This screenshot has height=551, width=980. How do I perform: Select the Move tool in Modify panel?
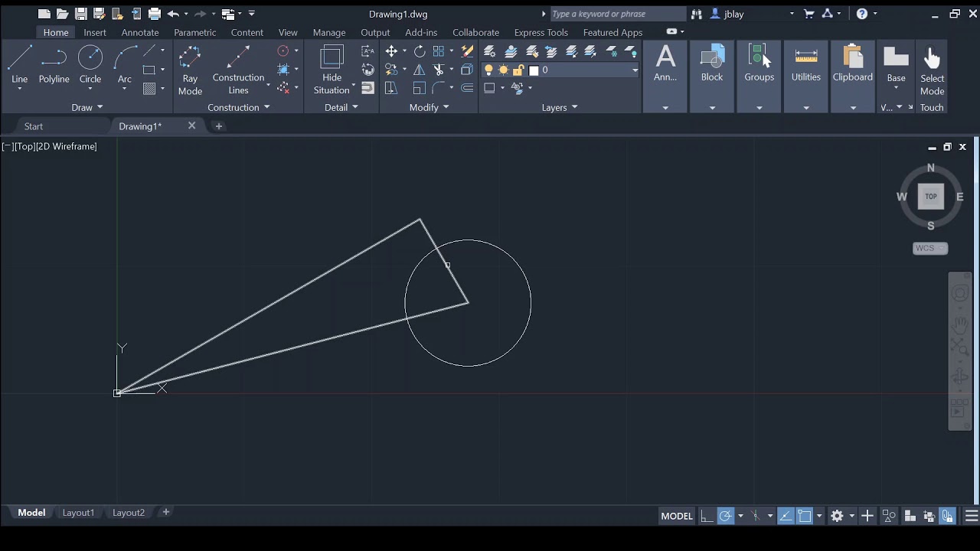(x=391, y=51)
